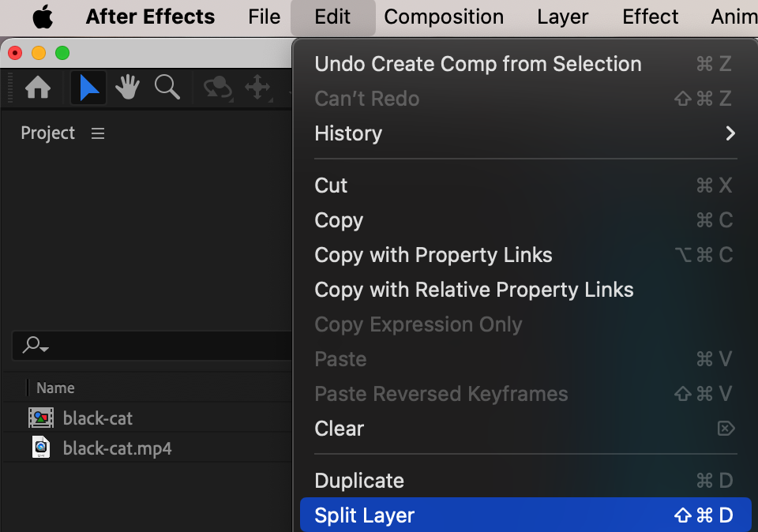Click the black-cat.mp4 file icon

click(40, 448)
